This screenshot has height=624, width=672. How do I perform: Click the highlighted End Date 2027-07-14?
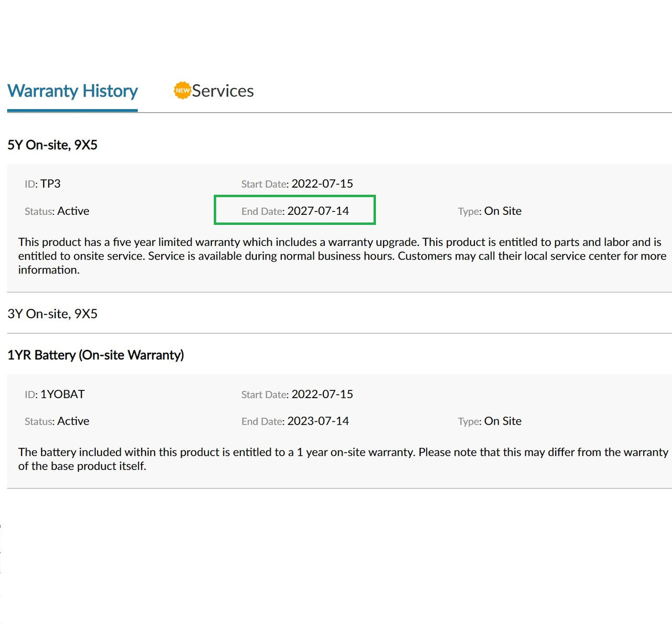(318, 211)
